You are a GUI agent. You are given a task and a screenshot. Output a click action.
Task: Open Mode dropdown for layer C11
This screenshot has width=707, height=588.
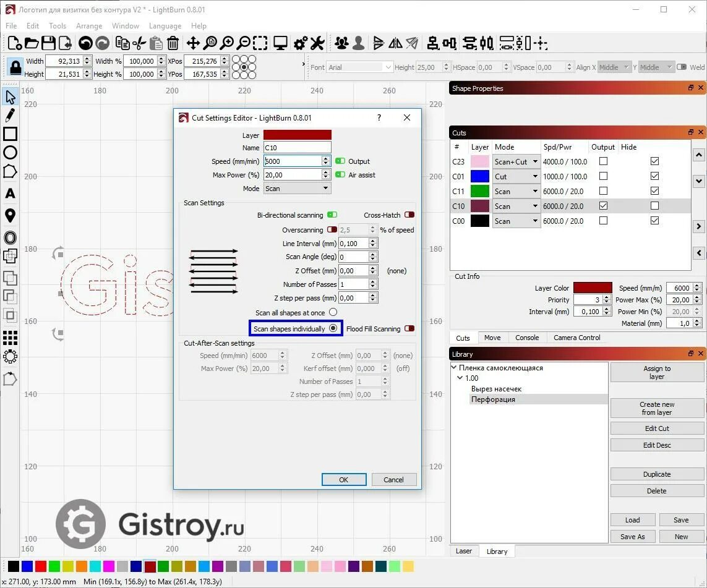[516, 191]
